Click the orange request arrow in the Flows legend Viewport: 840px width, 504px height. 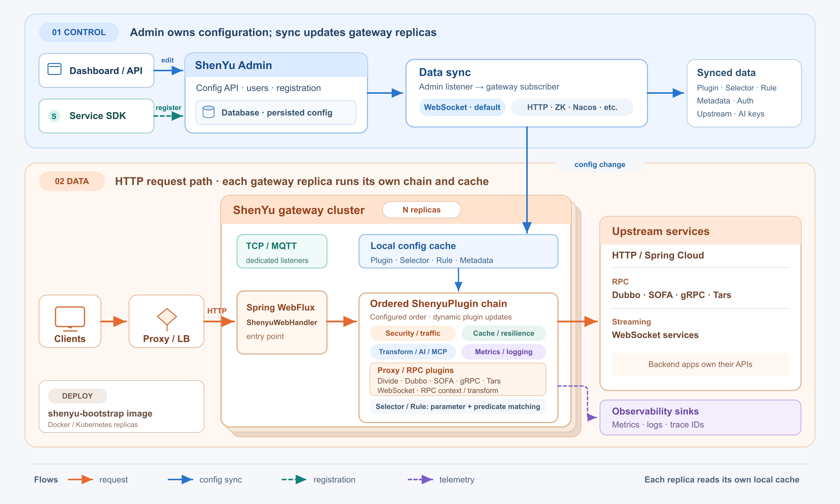click(x=80, y=479)
